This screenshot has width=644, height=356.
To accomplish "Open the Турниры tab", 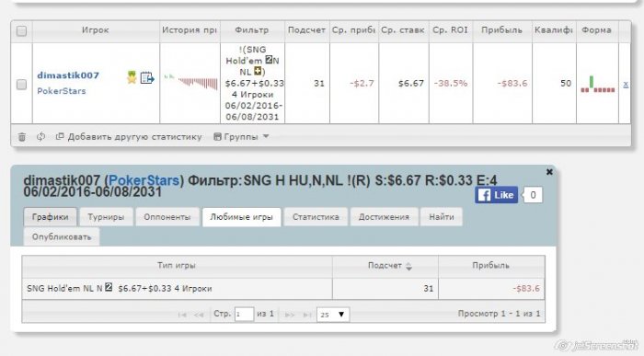I will [106, 217].
